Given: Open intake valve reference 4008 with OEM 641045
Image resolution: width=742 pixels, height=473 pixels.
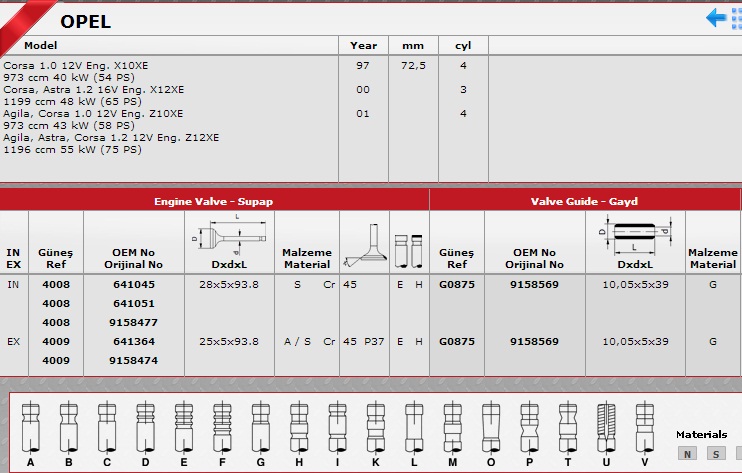Looking at the screenshot, I should (x=55, y=285).
